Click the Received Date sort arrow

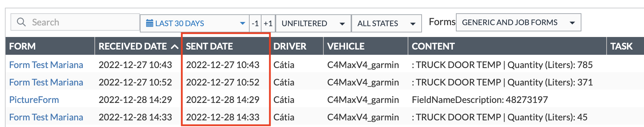[174, 46]
